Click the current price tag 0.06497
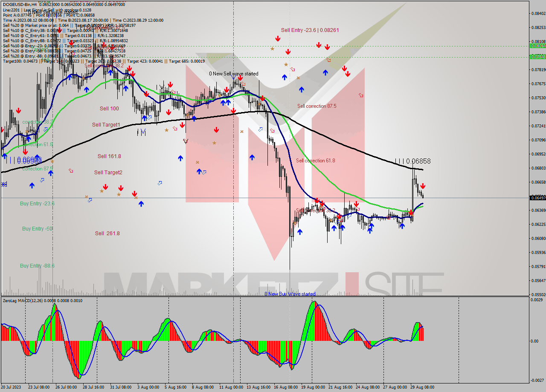This screenshot has height=392, width=546. point(537,198)
